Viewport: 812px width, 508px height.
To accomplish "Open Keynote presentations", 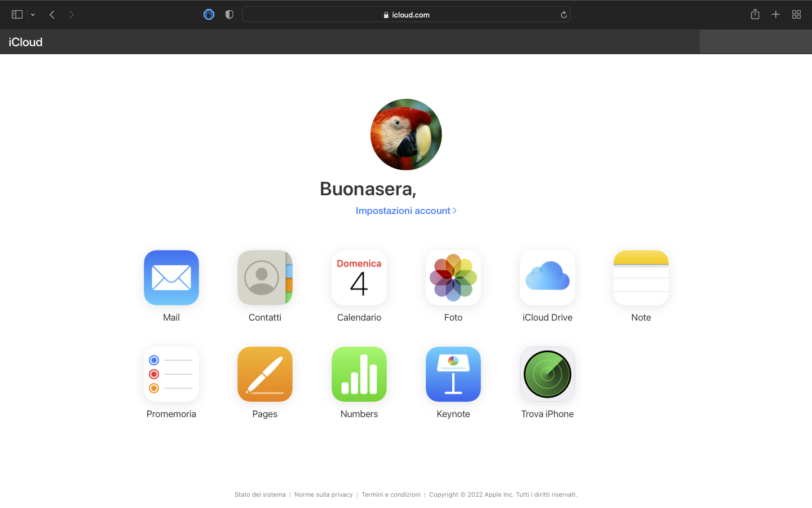I will 453,374.
